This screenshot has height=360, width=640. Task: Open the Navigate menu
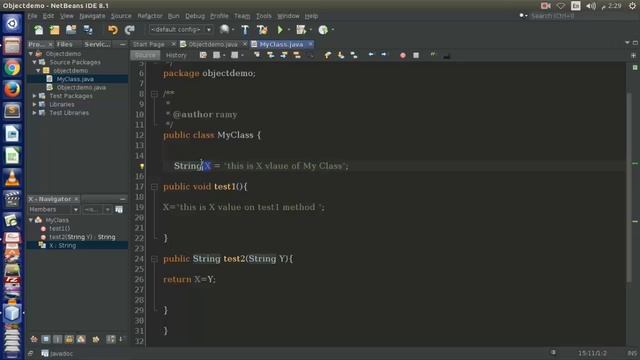pyautogui.click(x=92, y=16)
